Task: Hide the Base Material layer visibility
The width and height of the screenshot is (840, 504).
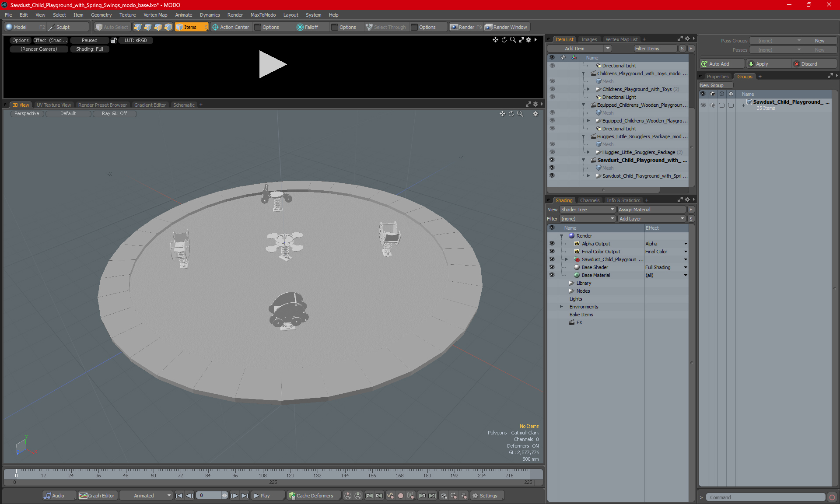Action: [552, 275]
